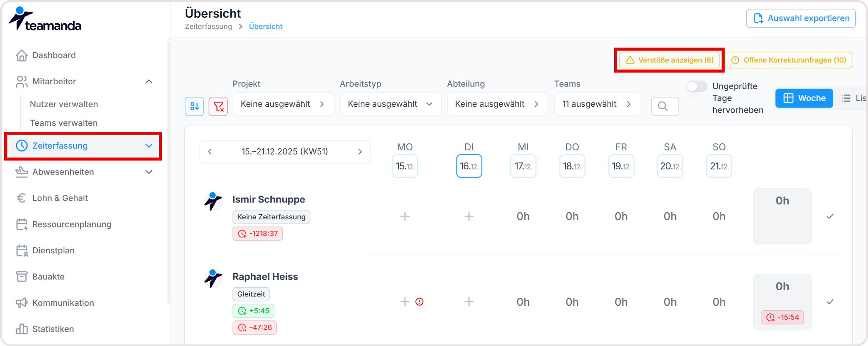Click the -1218:37 balance badge
868x346 pixels.
coord(258,234)
